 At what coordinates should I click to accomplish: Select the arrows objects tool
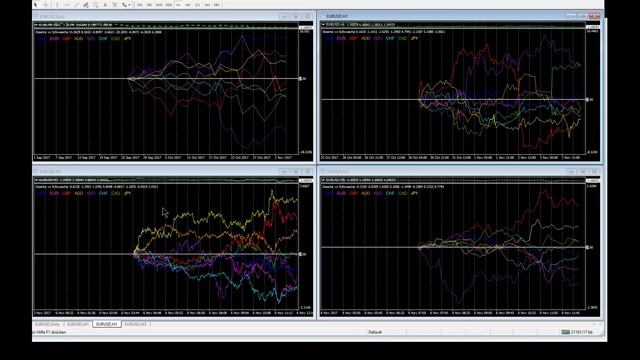124,5
